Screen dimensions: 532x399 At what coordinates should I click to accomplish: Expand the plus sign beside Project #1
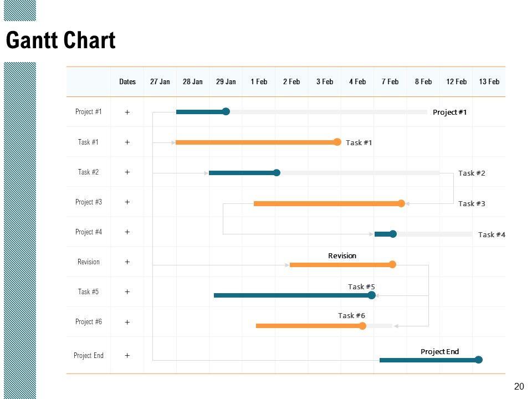coord(127,112)
